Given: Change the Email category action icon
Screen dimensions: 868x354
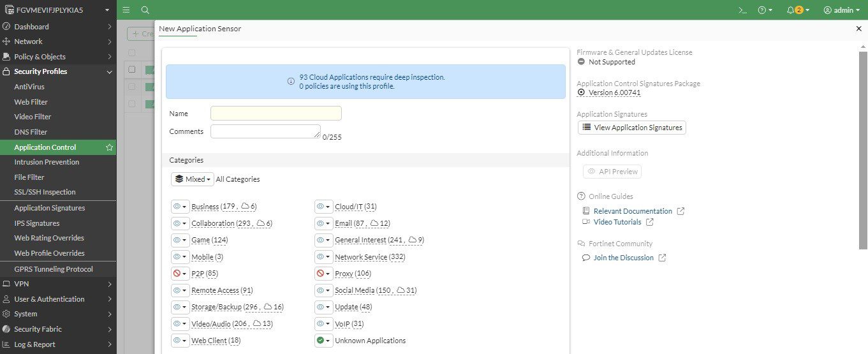Looking at the screenshot, I should [x=323, y=223].
